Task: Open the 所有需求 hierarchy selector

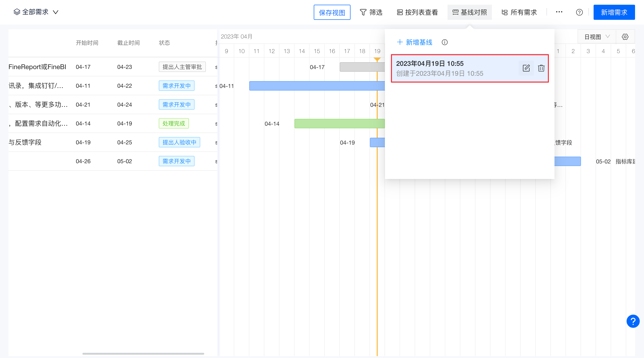Action: point(519,12)
